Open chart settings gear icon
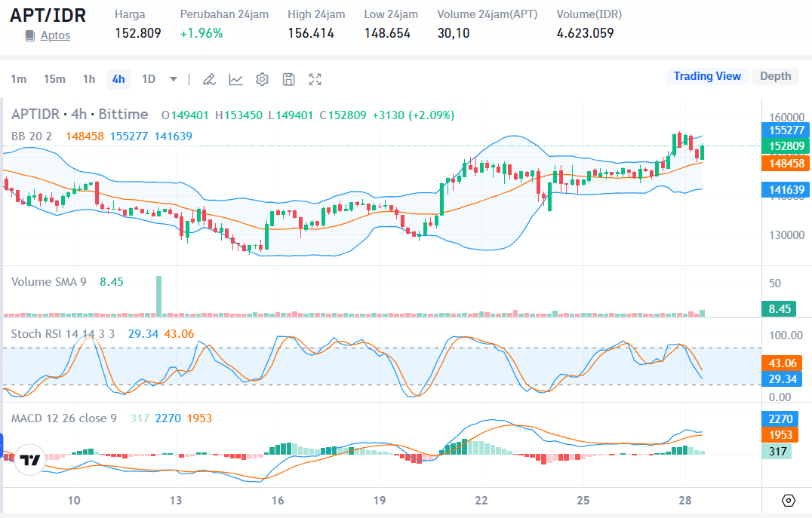812x518 pixels. (262, 79)
